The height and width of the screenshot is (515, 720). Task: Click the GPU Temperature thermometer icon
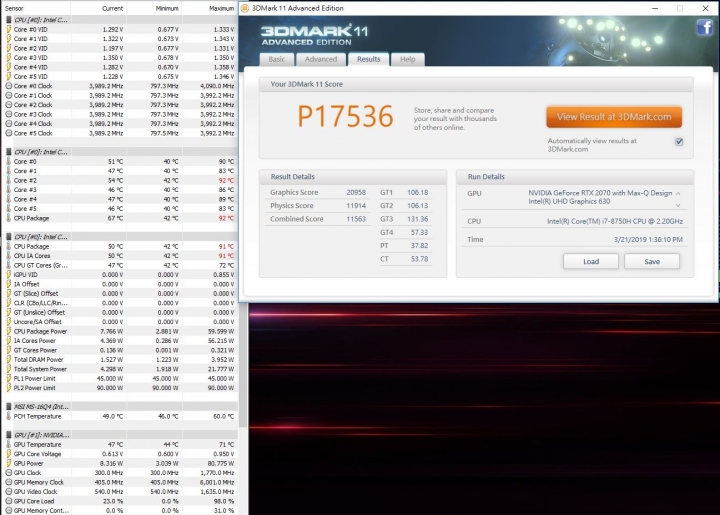pyautogui.click(x=8, y=444)
